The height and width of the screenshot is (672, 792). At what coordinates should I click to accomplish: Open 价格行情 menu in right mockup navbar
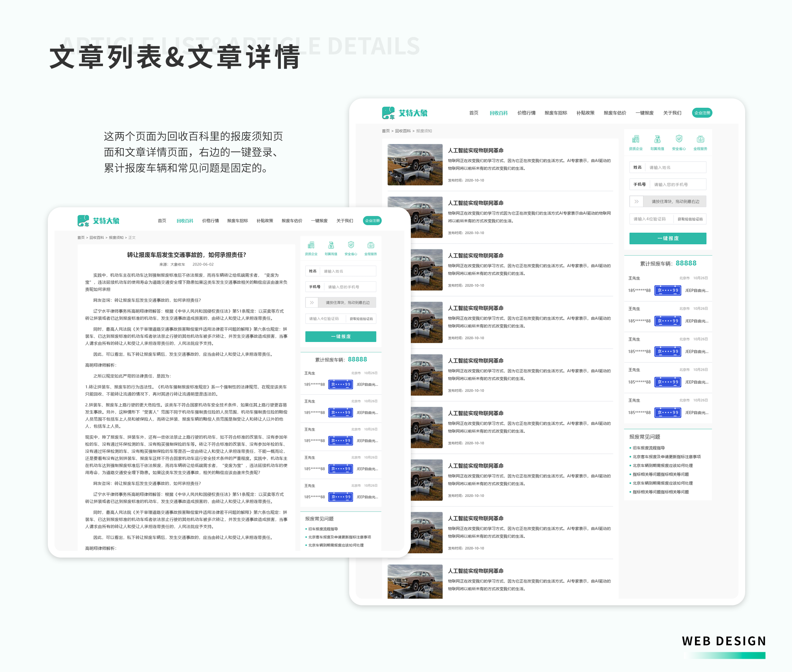526,113
